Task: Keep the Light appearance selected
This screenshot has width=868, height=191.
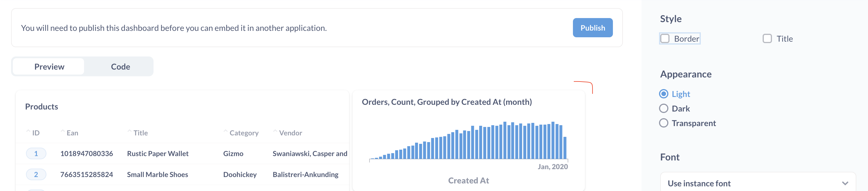Action: click(x=664, y=94)
